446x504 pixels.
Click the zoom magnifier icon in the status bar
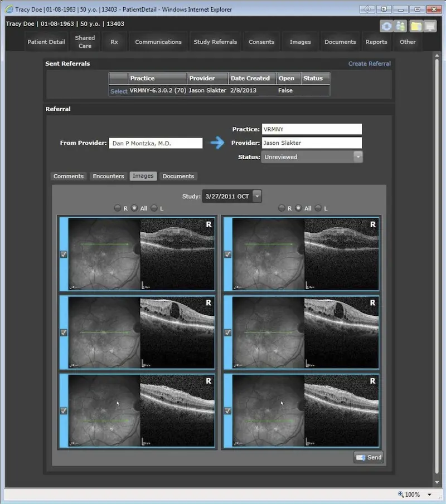401,495
